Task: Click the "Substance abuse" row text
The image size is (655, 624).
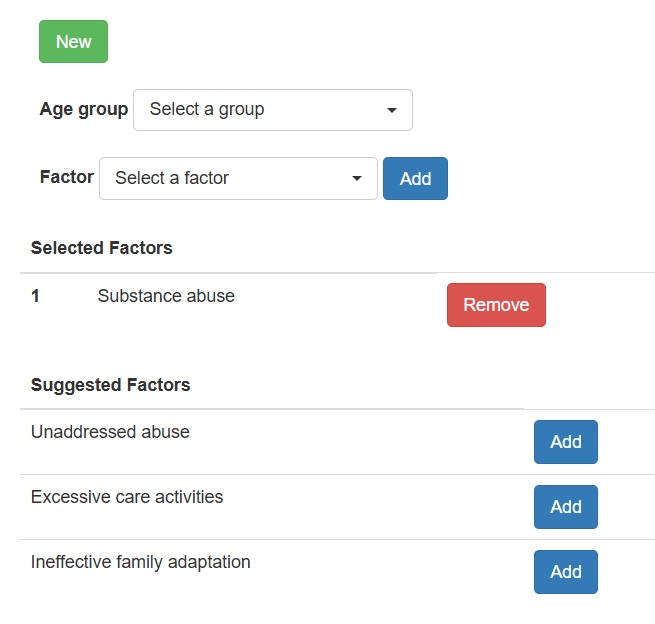Action: pyautogui.click(x=166, y=296)
